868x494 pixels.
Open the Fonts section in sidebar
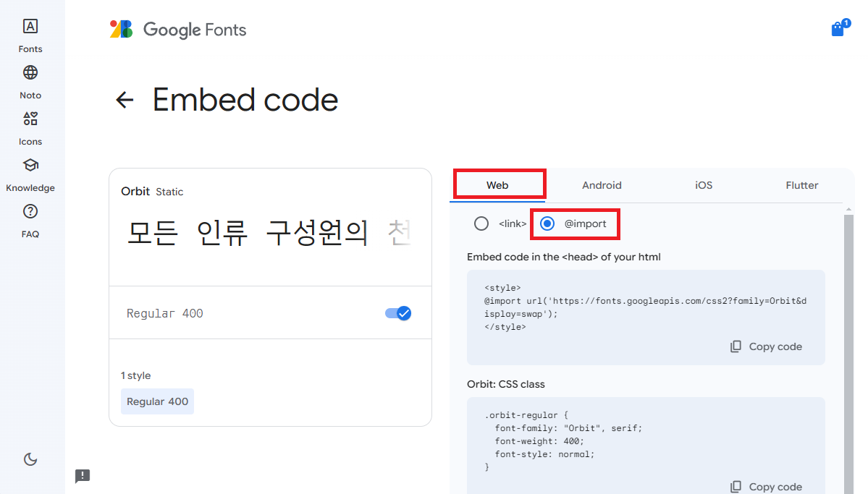(x=30, y=36)
